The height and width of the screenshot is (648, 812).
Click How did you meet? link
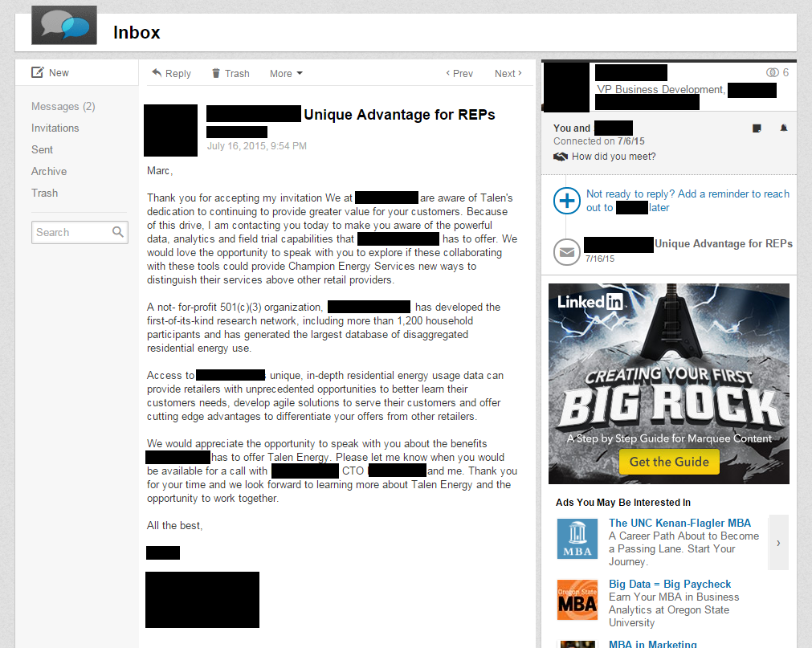[x=614, y=157]
